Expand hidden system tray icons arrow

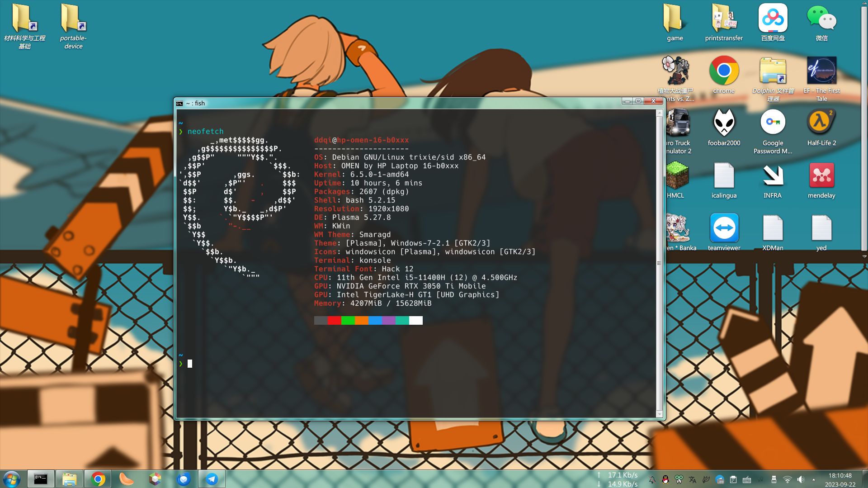[814, 479]
